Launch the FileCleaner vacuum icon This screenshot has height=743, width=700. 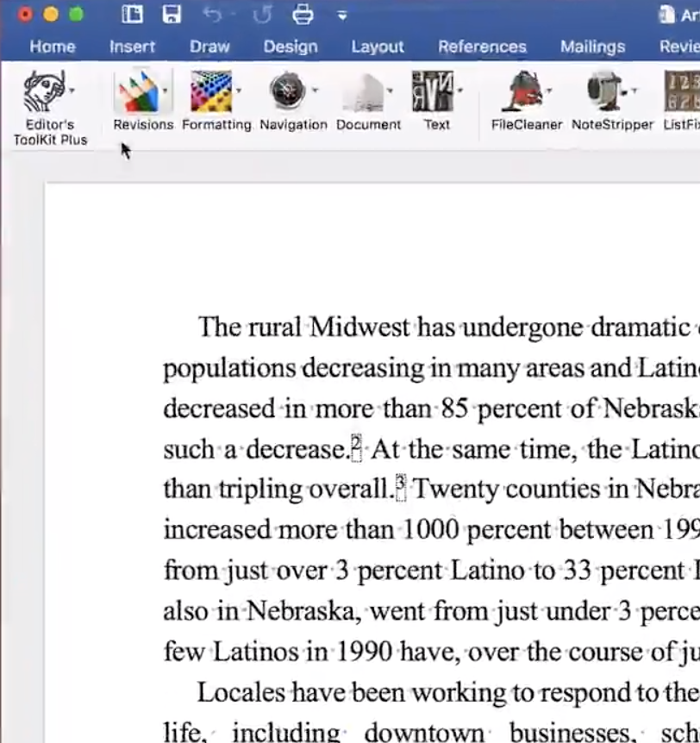(x=520, y=91)
